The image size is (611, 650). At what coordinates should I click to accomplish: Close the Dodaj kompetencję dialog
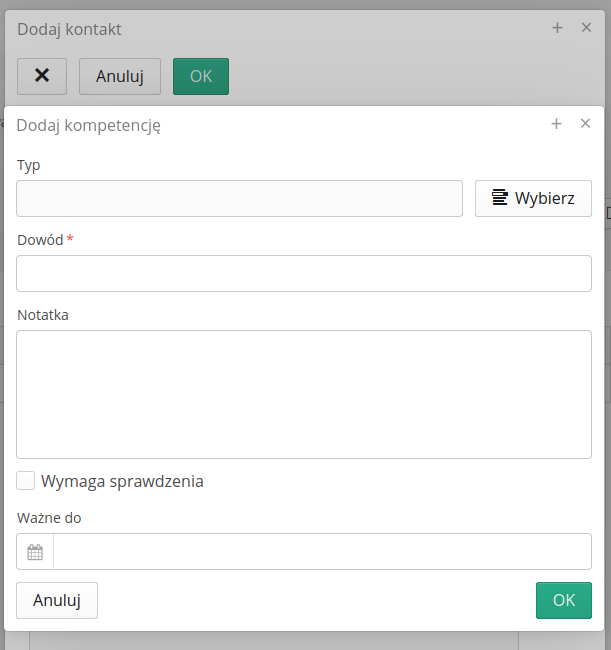586,124
